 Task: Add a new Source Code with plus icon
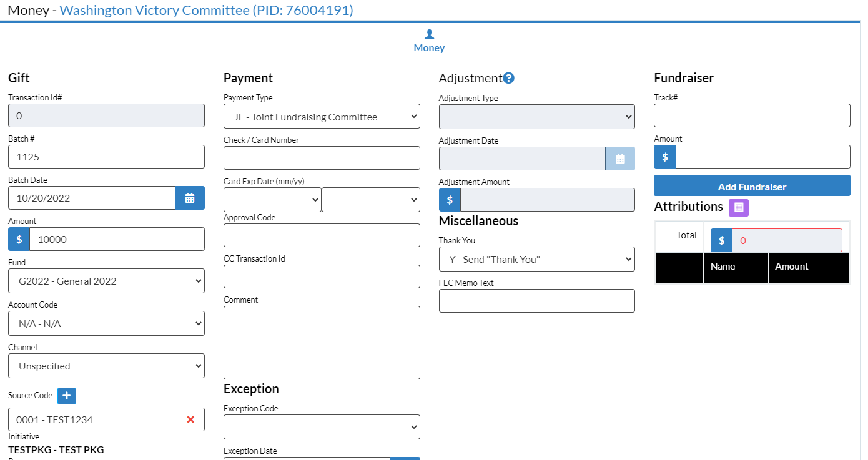pyautogui.click(x=67, y=396)
